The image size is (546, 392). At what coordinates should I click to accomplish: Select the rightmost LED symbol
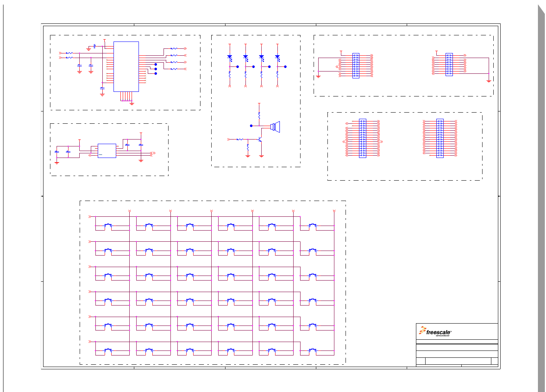tap(277, 58)
